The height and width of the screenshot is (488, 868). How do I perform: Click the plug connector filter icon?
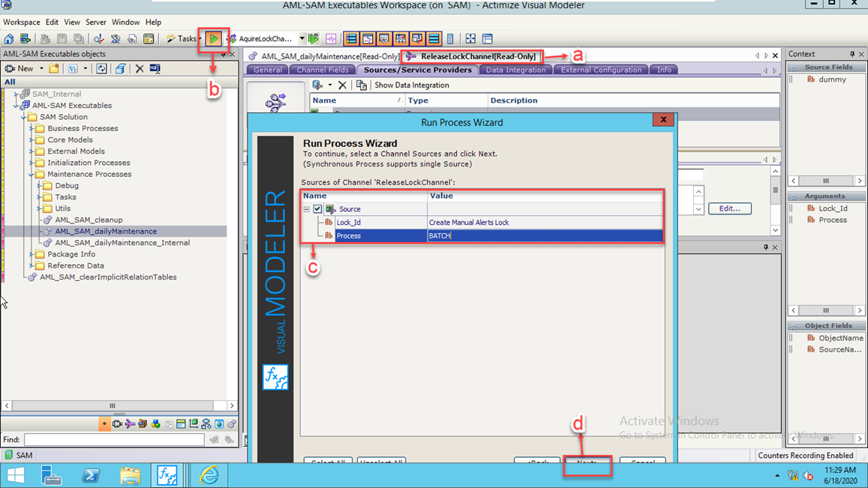point(117,424)
